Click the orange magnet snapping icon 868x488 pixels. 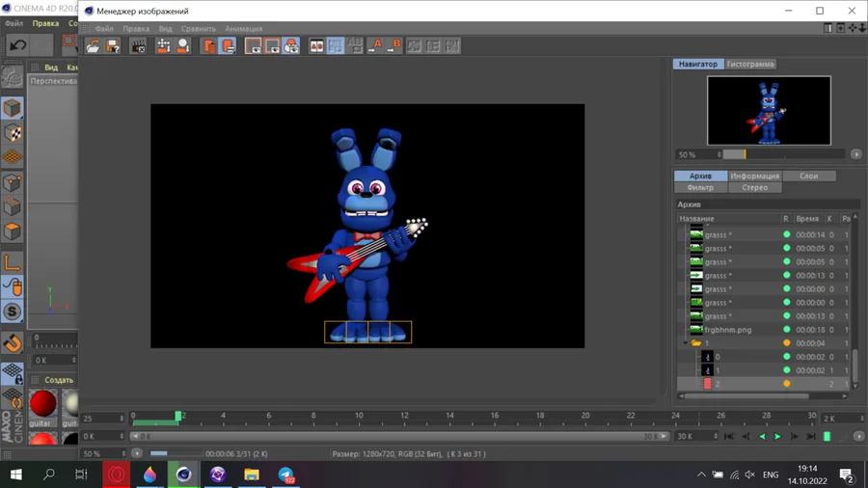pyautogui.click(x=13, y=343)
